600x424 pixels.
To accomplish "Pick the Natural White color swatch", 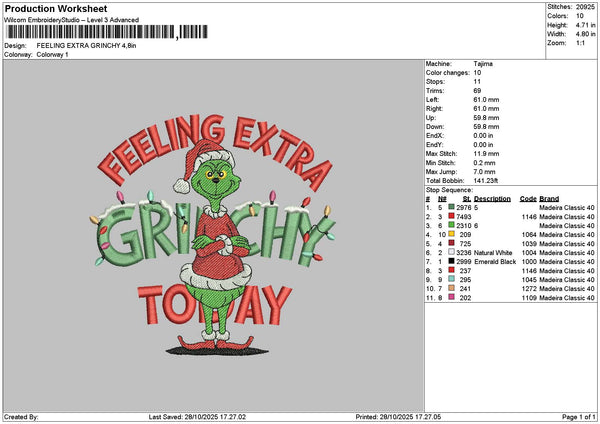I will click(x=452, y=253).
